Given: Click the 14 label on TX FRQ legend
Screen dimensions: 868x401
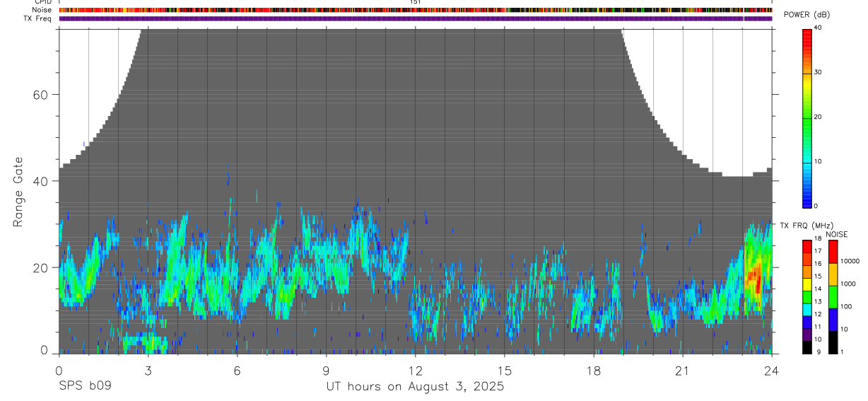Looking at the screenshot, I should click(x=818, y=289).
